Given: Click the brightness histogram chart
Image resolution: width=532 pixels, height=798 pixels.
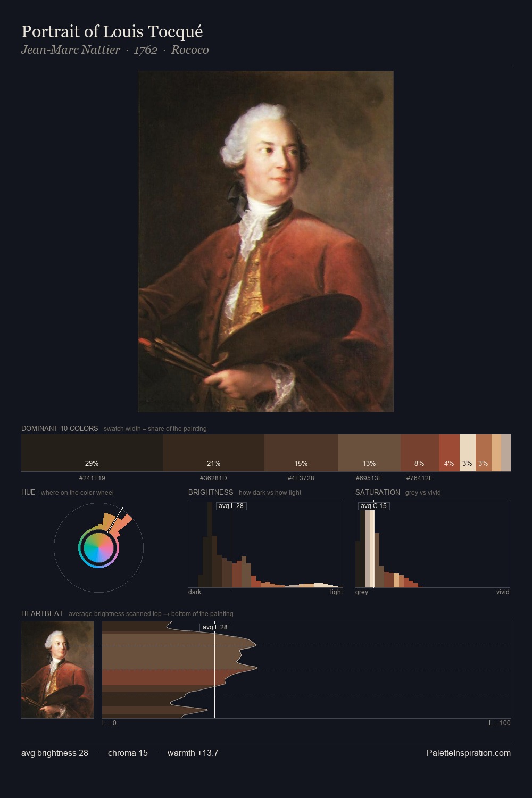Looking at the screenshot, I should 265,544.
